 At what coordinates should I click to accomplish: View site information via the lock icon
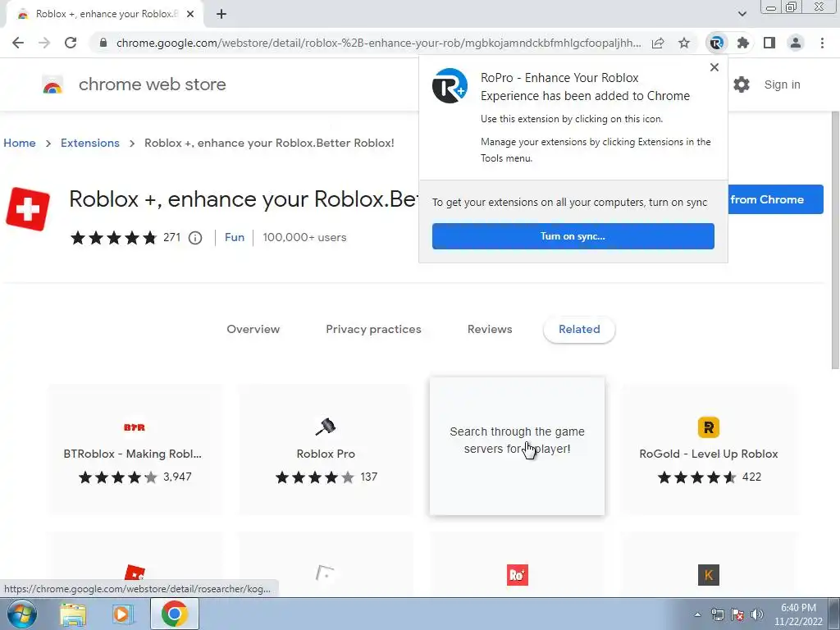[103, 43]
